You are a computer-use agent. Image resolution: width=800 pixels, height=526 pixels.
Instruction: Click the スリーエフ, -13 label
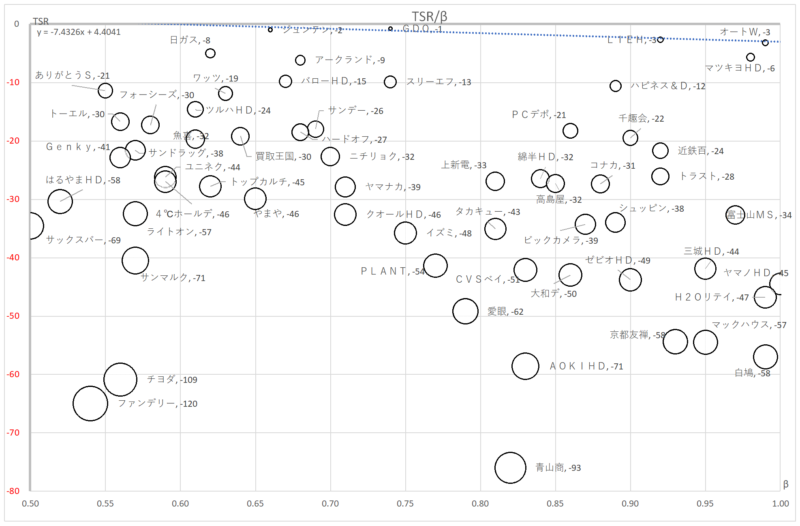439,82
